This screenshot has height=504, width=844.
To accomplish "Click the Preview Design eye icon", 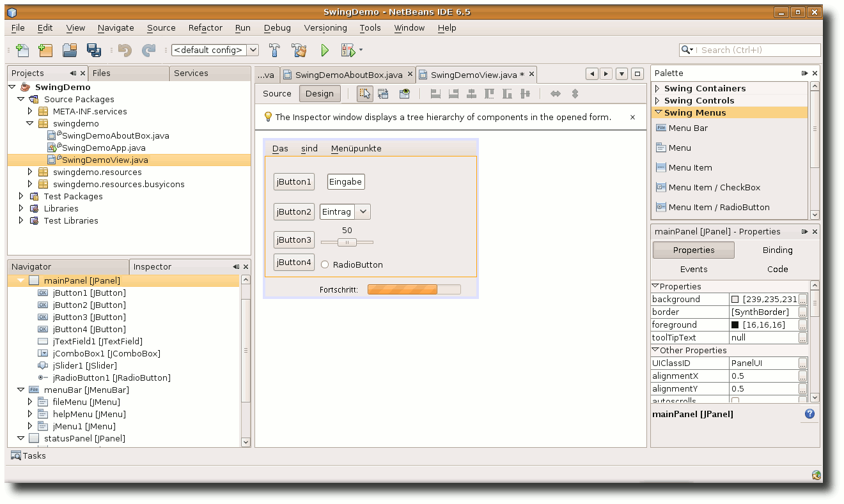I will pyautogui.click(x=405, y=94).
